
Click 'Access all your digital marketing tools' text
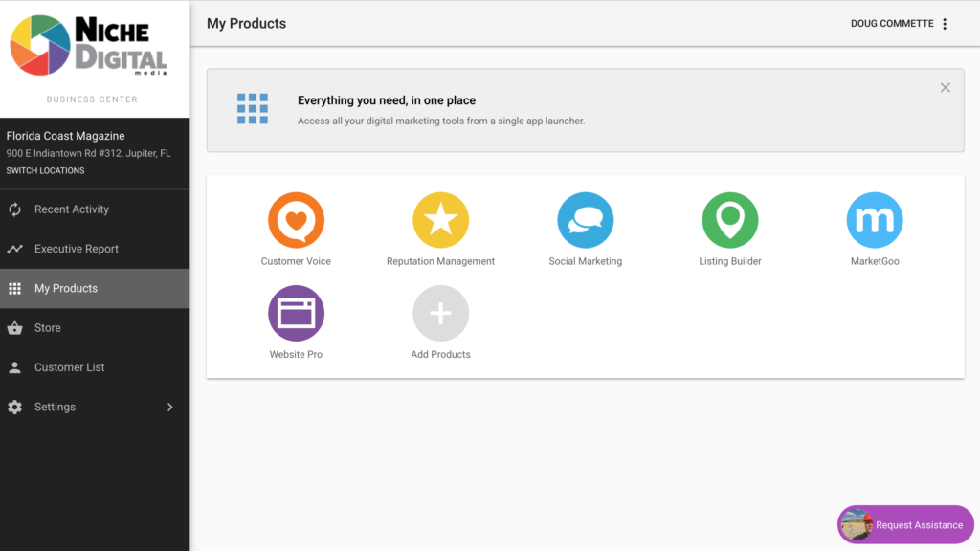click(441, 121)
